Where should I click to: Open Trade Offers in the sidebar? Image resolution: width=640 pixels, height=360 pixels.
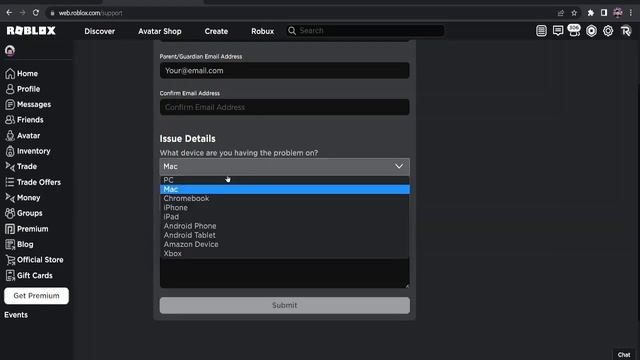33,182
